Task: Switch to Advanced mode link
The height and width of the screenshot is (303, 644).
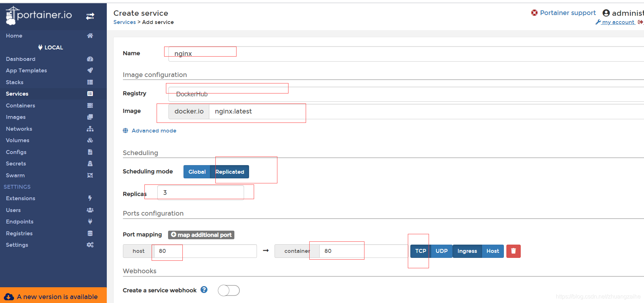Action: pyautogui.click(x=154, y=131)
